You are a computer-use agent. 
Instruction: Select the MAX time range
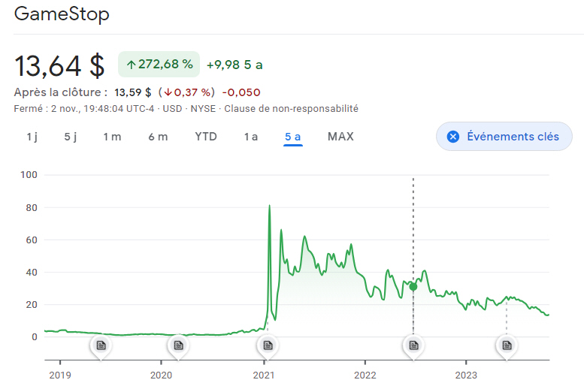[340, 137]
